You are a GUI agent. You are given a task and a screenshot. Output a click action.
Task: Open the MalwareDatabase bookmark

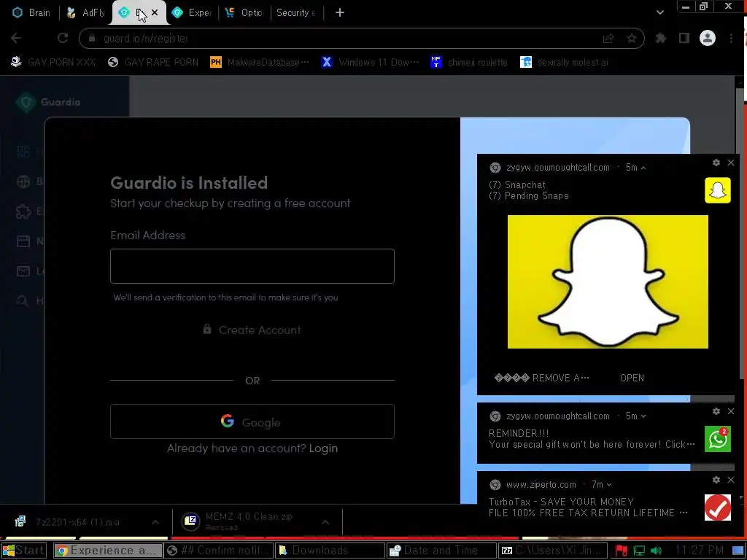click(260, 63)
